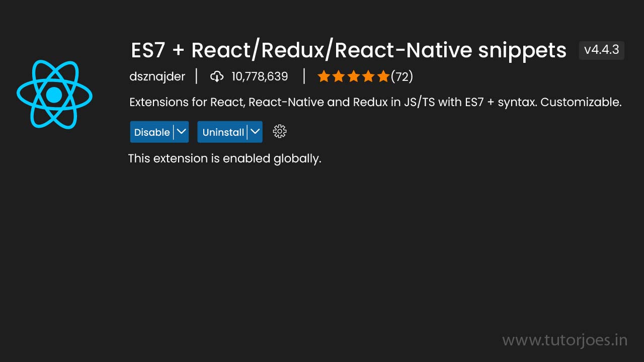Image resolution: width=644 pixels, height=362 pixels.
Task: Click the cloud download install count icon
Action: click(x=217, y=76)
